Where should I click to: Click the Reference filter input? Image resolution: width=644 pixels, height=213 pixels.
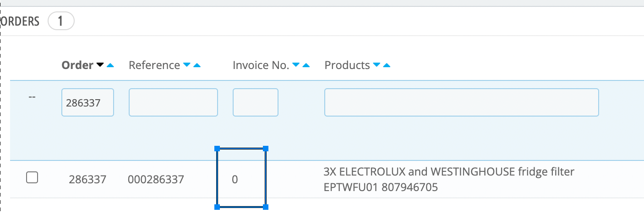[x=173, y=102]
